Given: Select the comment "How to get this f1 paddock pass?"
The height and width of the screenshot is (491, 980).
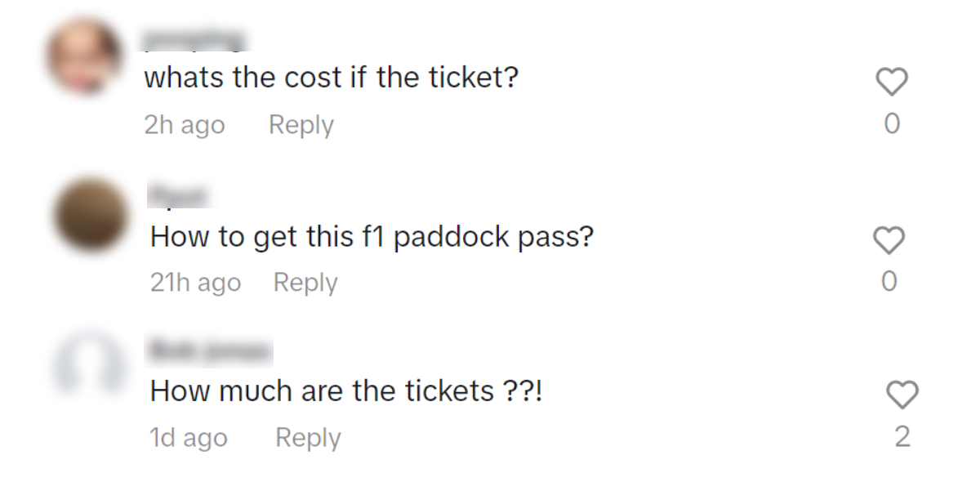Looking at the screenshot, I should click(372, 238).
